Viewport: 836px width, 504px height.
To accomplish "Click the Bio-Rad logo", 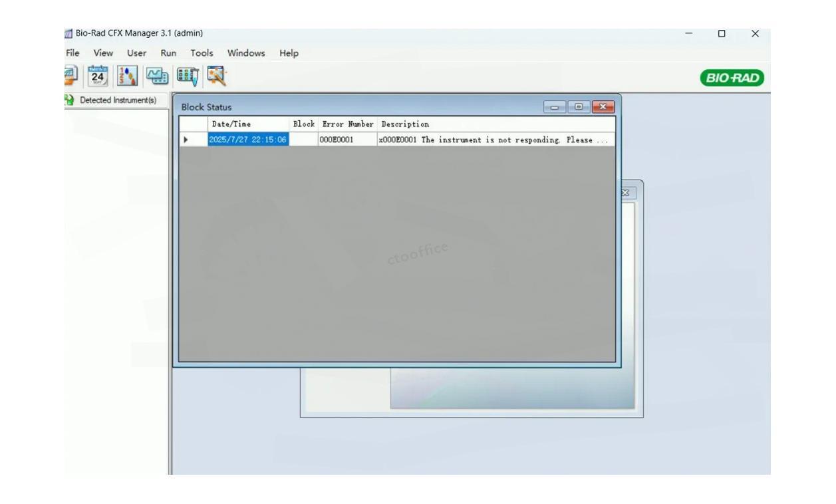I will (732, 78).
